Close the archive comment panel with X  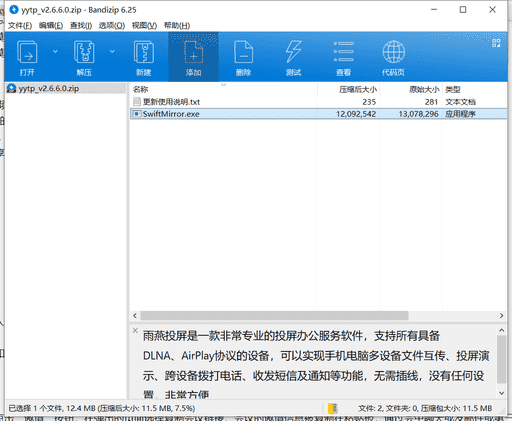[135, 331]
